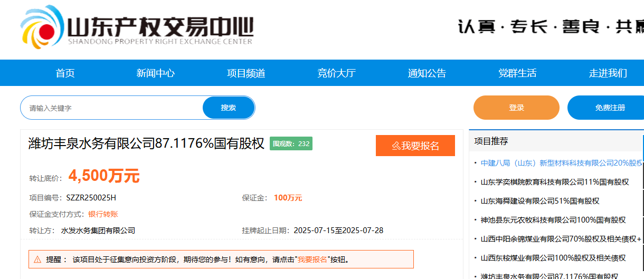Open the 党群生活 navigation item
This screenshot has width=644, height=279.
click(x=517, y=73)
